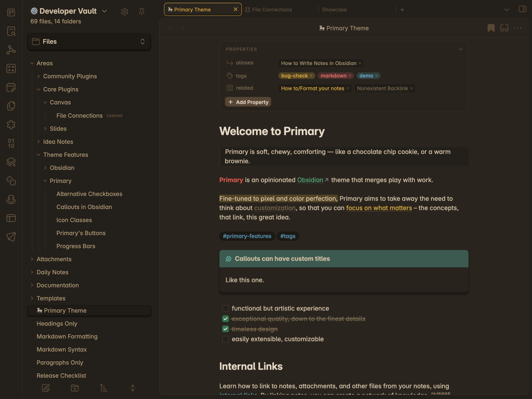532x399 pixels.
Task: Uncheck 'exceptional quality' checkbox
Action: click(225, 319)
